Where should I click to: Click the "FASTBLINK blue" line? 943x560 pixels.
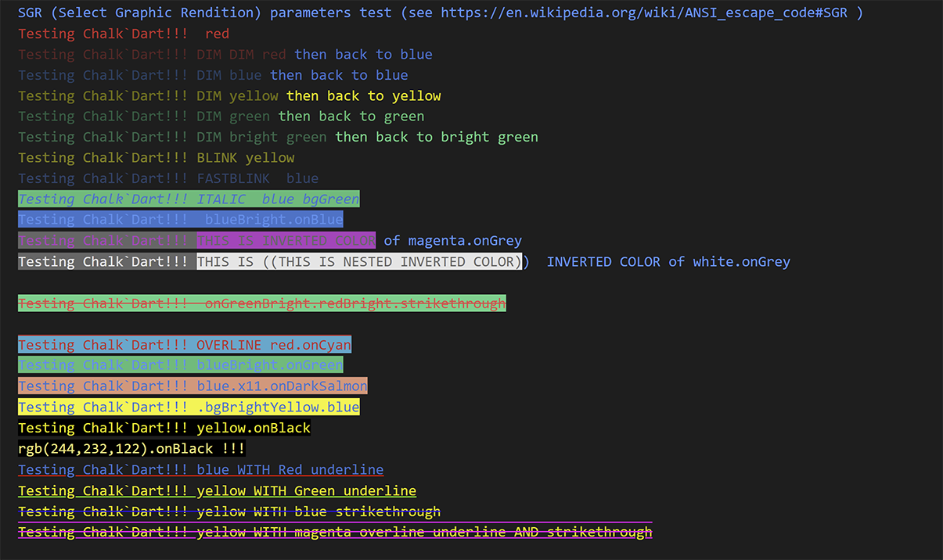click(x=168, y=178)
